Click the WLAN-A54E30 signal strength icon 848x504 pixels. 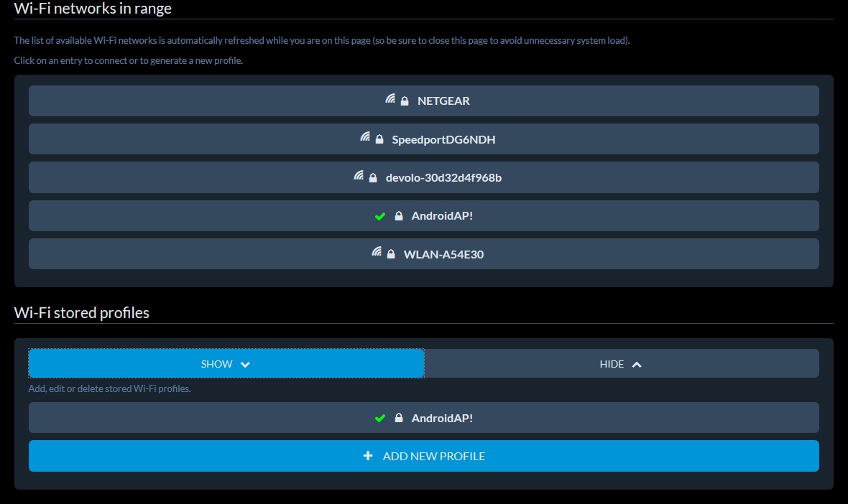coord(377,252)
